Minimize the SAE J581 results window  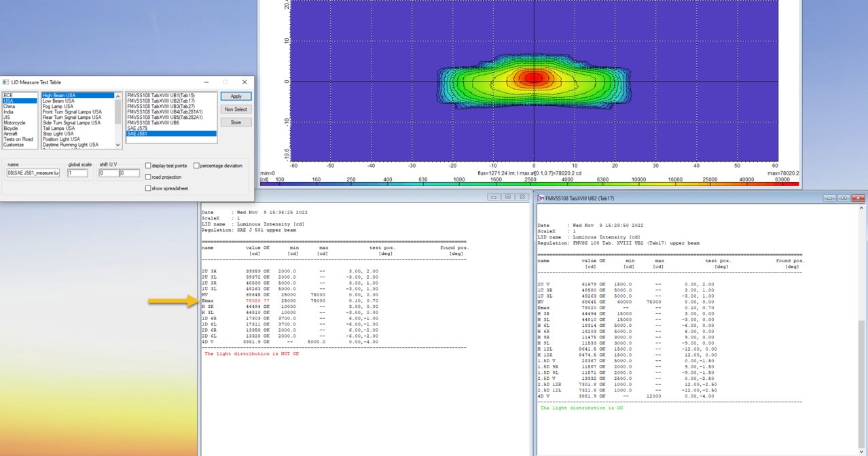pos(494,196)
